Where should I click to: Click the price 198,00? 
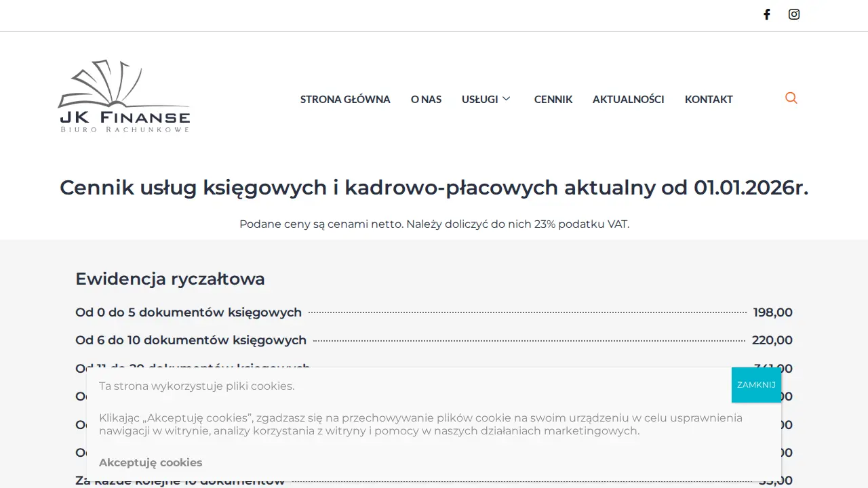pyautogui.click(x=773, y=312)
